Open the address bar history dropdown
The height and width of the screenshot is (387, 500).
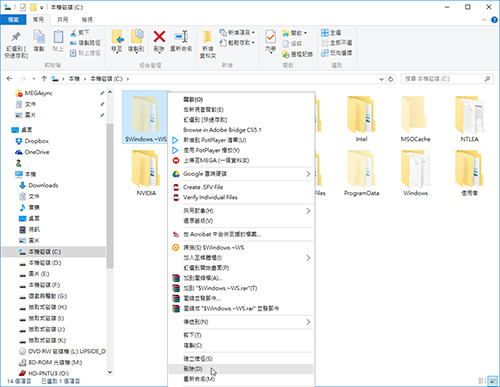[381, 79]
